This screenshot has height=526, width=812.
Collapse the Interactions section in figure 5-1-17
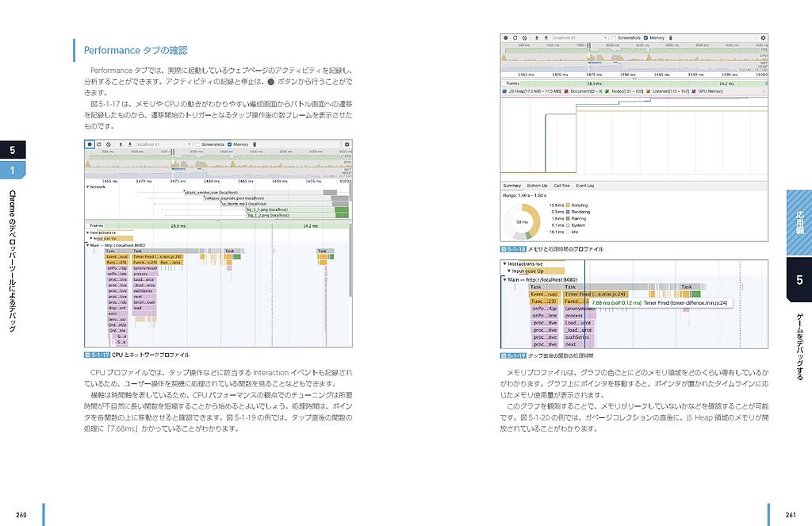tap(87, 232)
